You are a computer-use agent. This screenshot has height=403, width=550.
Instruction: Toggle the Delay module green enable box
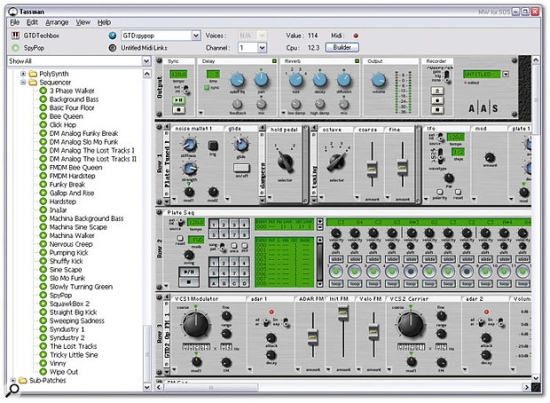[274, 61]
